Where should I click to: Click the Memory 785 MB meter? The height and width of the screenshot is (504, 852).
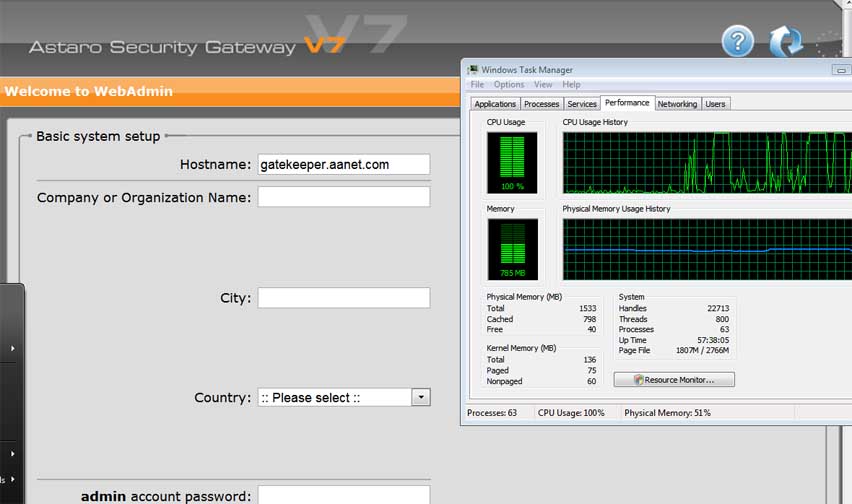pos(512,249)
